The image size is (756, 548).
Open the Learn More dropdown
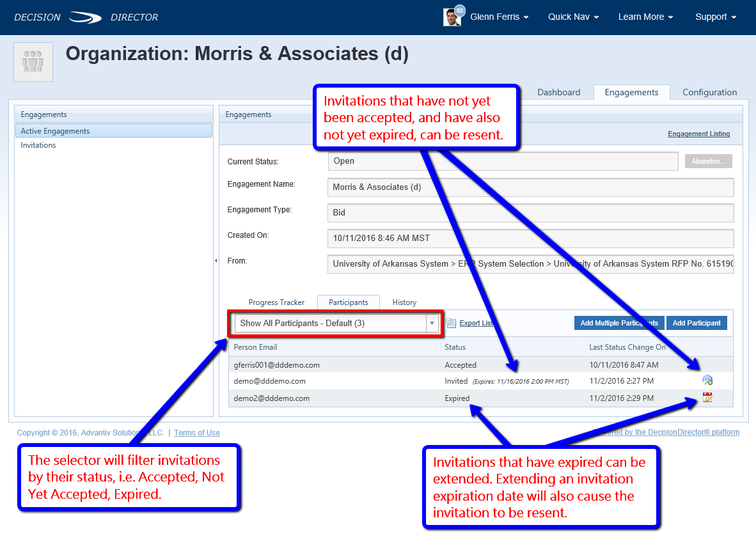[x=645, y=17]
